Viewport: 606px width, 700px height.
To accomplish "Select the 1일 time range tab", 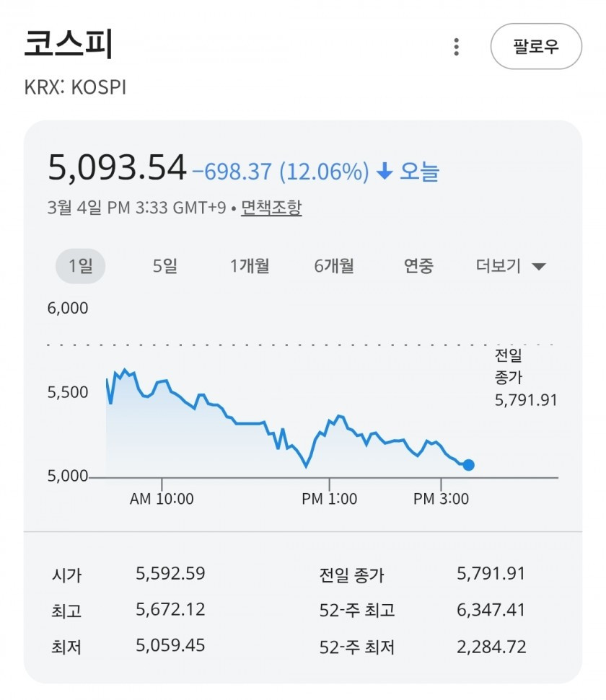I will (x=81, y=266).
